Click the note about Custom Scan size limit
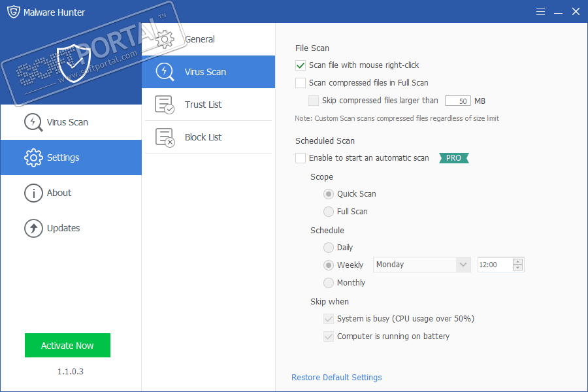588x392 pixels. click(x=397, y=118)
